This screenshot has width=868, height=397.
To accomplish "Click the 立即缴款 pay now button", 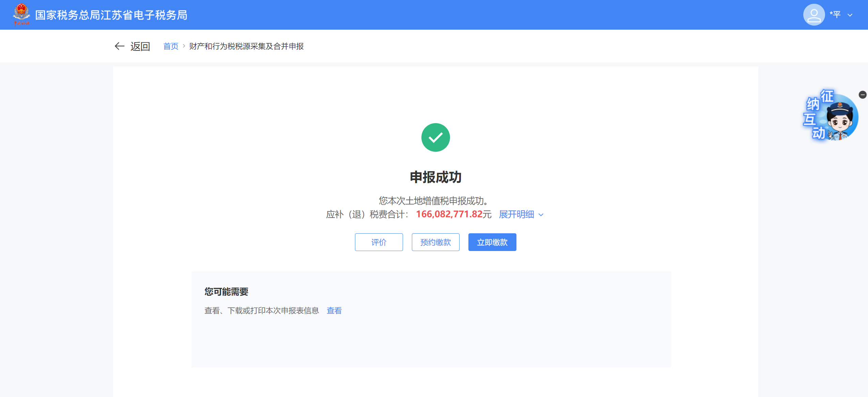I will point(492,242).
